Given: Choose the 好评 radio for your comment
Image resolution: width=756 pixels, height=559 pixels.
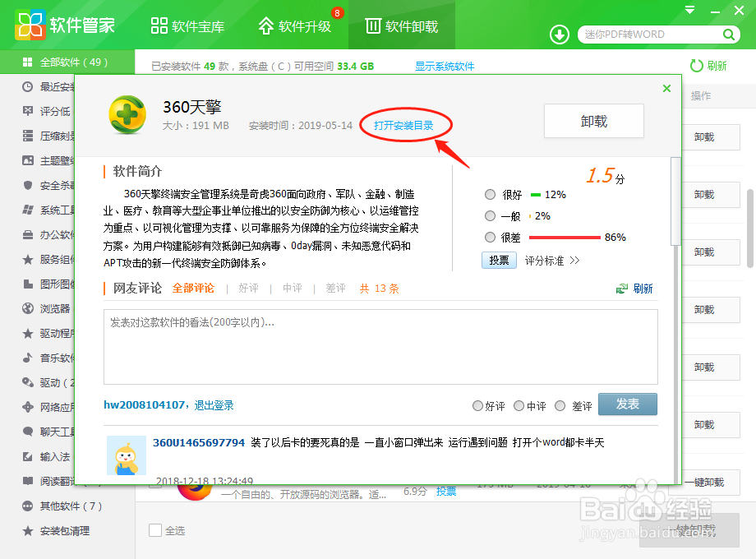Looking at the screenshot, I should pos(477,405).
